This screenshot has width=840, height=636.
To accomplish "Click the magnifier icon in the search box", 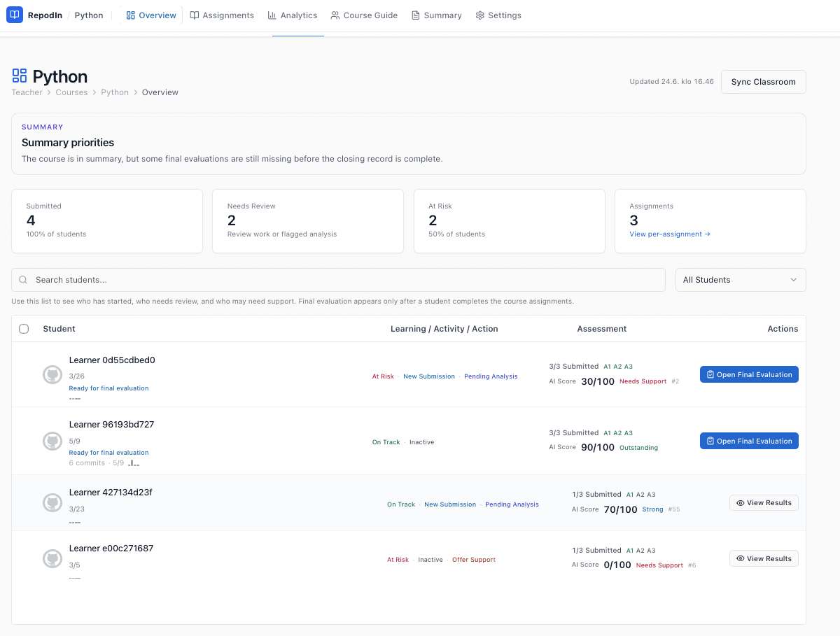I will click(x=24, y=280).
